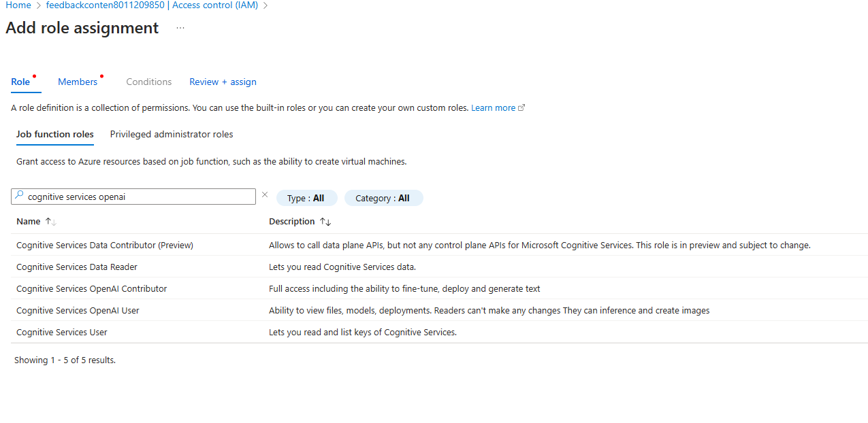Viewport: 868px width, 423px height.
Task: Open the Type : All filter
Action: pyautogui.click(x=306, y=198)
